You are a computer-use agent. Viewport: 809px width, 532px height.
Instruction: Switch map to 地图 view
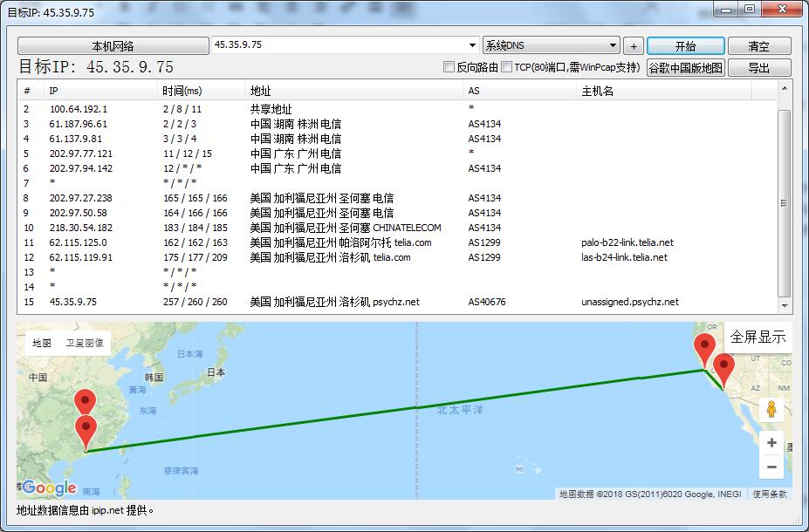(42, 344)
